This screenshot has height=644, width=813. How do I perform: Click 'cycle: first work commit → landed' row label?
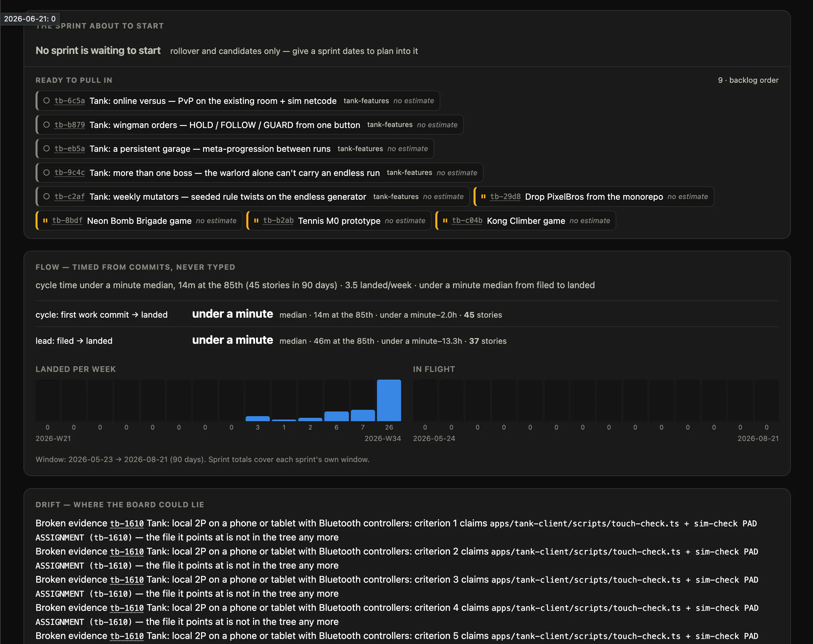coord(102,314)
